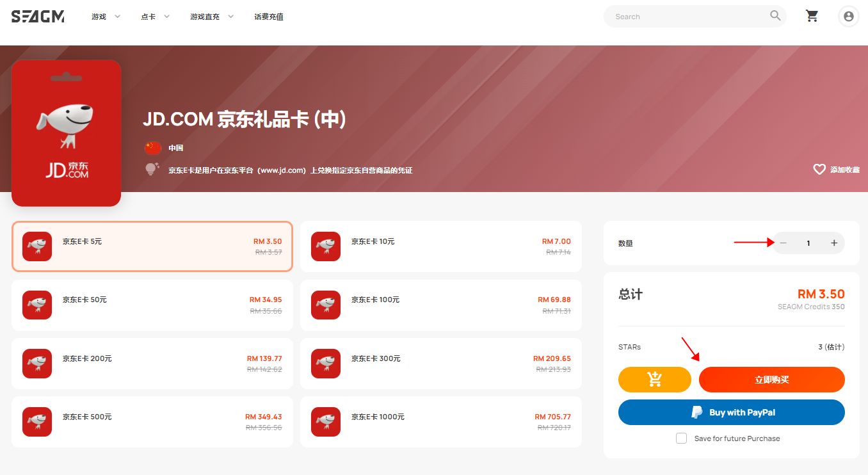Click the JD icon of 京东E卡 200元

[37, 364]
